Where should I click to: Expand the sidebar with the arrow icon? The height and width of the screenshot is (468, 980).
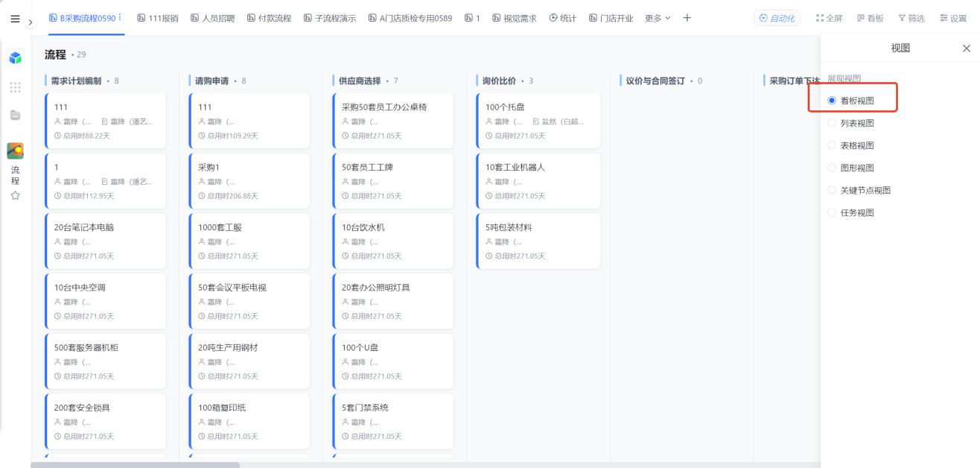31,22
